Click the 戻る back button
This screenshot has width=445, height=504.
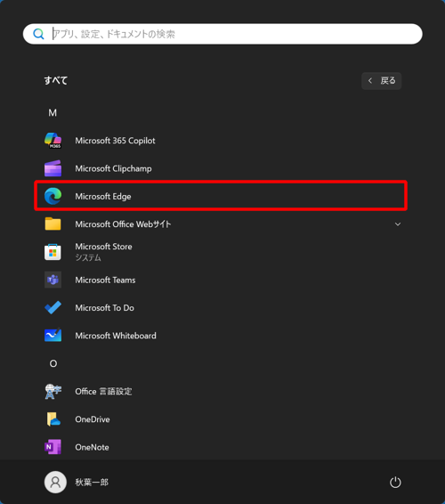(382, 81)
